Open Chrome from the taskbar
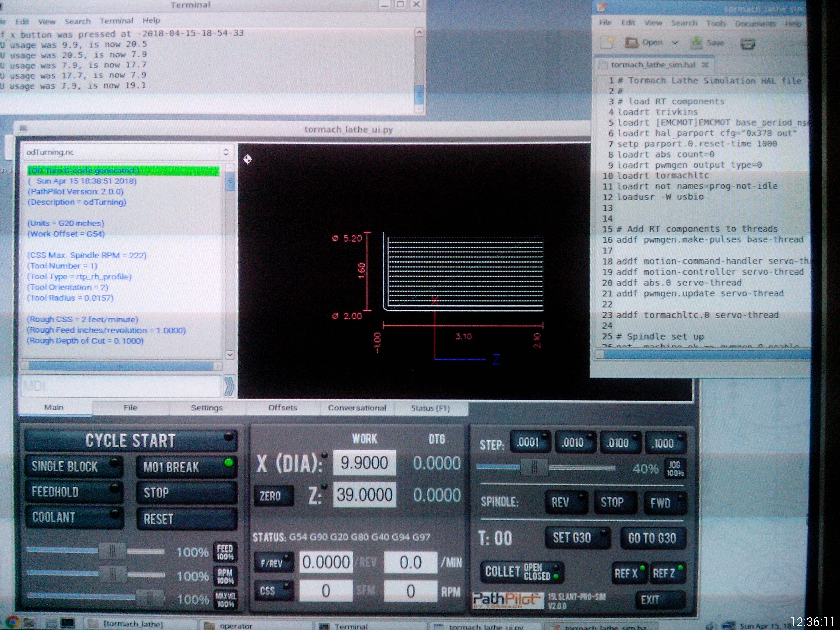Viewport: 840px width, 630px height. [12, 622]
